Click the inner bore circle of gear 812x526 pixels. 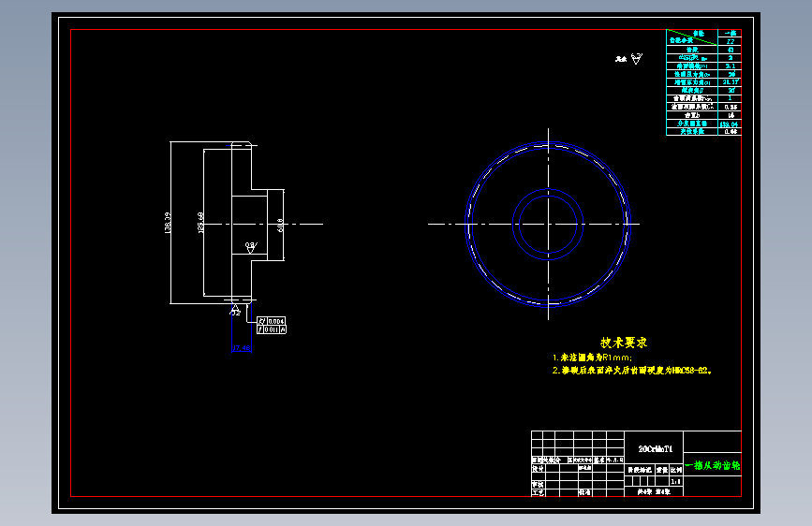(x=548, y=225)
